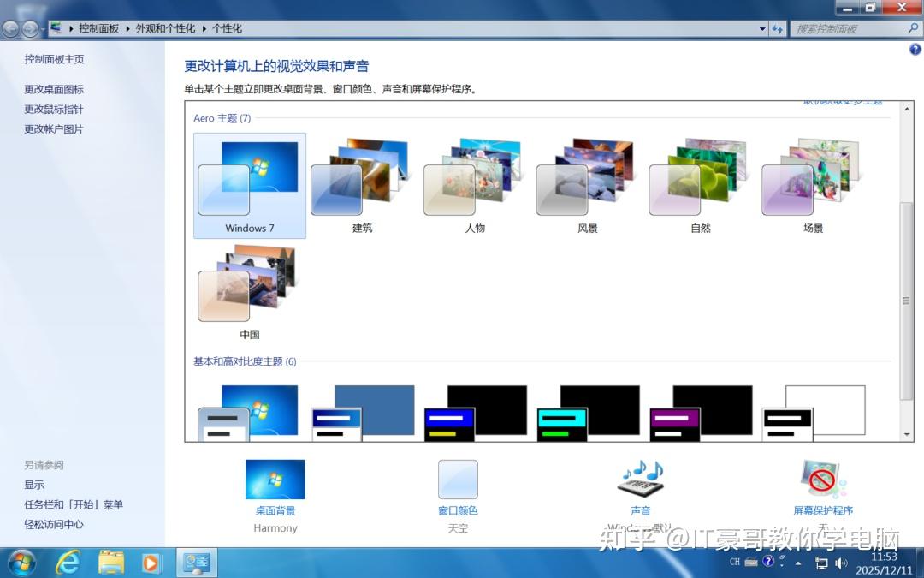Screen dimensions: 924x578
Task: Open 更改桌面图标 link
Action: pos(54,89)
